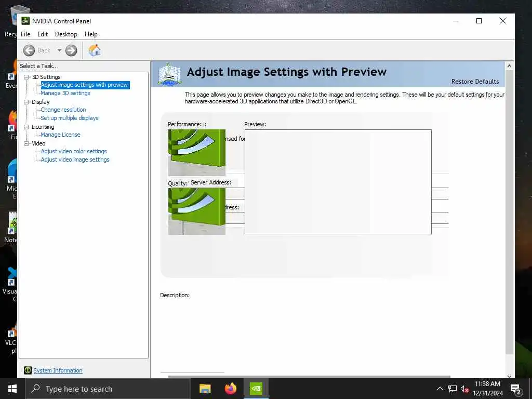
Task: Click the network tray icon
Action: tap(453, 389)
